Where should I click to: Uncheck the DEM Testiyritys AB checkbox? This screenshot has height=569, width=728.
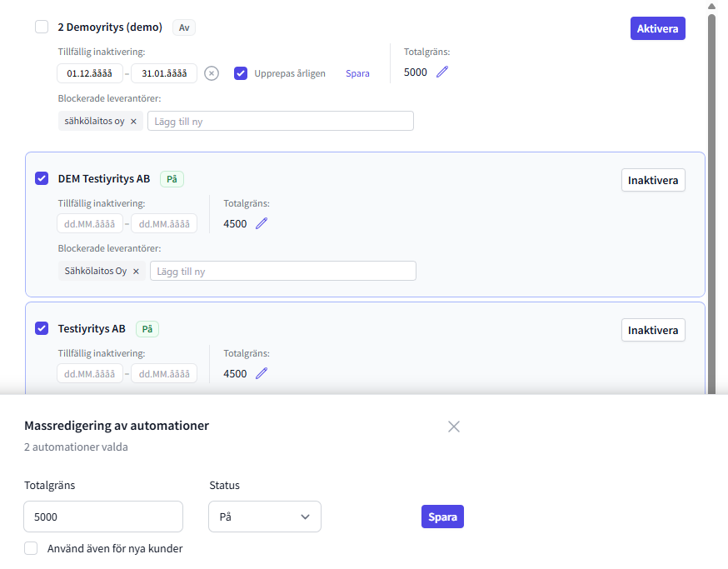click(x=42, y=178)
